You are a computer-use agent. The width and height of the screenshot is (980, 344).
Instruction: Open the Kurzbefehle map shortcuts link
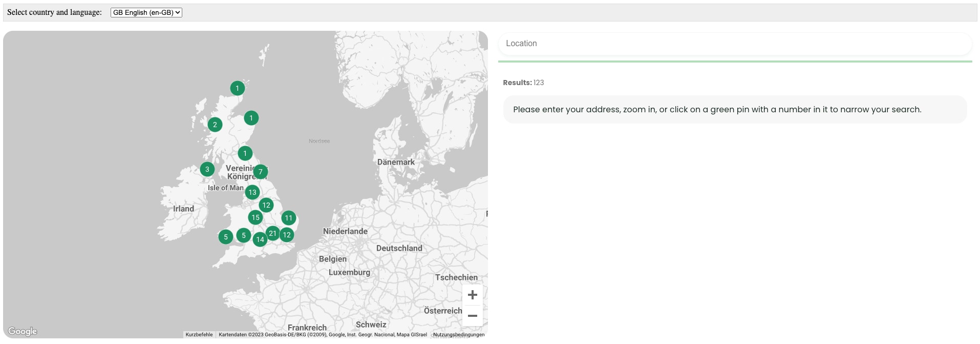pos(199,335)
